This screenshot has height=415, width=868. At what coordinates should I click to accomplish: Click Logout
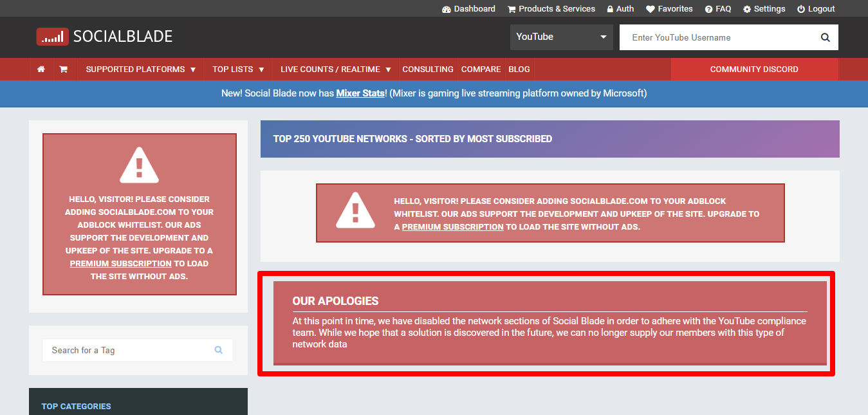816,9
